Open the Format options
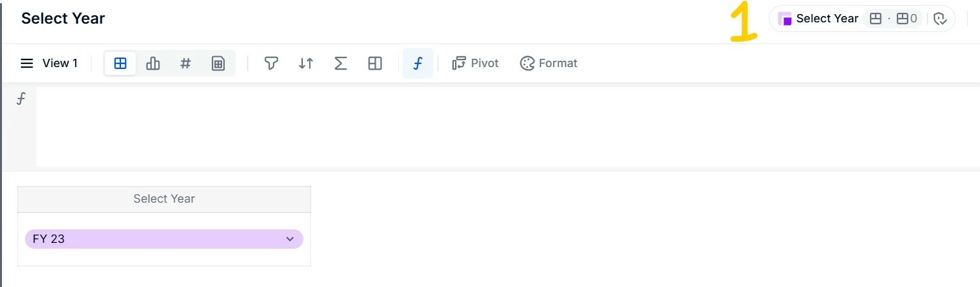Image resolution: width=980 pixels, height=287 pixels. (x=549, y=63)
